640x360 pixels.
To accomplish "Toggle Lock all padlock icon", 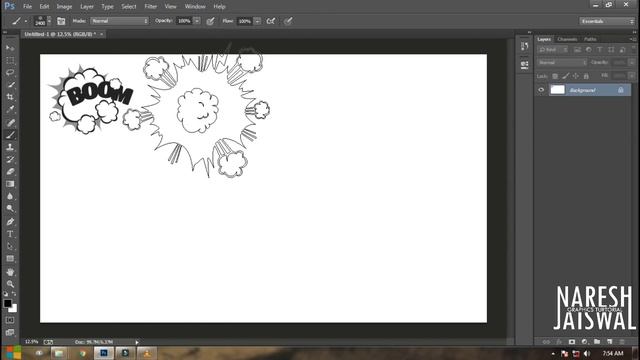I will 586,76.
